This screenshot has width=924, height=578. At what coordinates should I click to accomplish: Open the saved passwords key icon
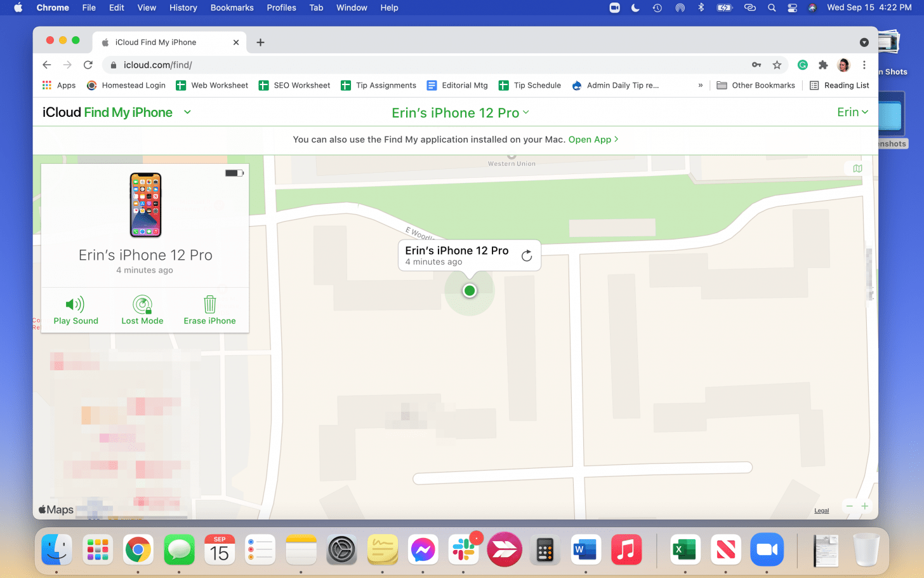coord(756,65)
